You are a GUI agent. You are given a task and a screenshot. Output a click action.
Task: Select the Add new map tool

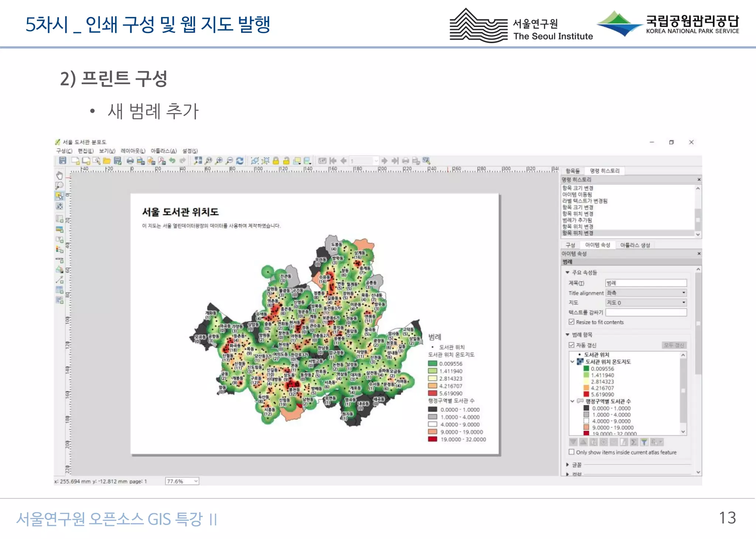[x=59, y=219]
